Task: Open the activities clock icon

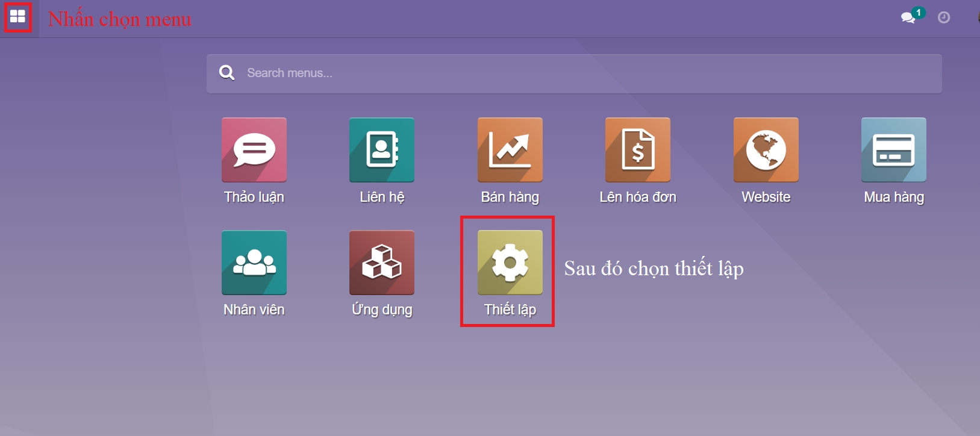Action: tap(944, 18)
